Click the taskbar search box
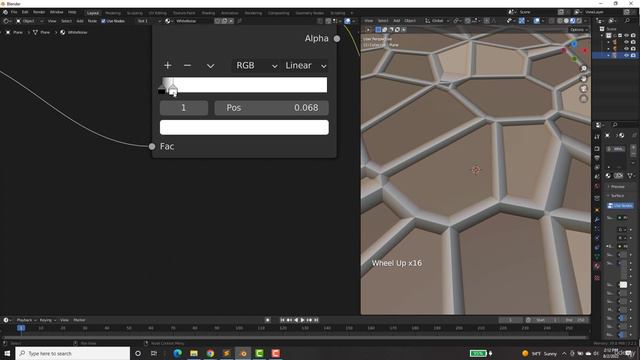 (x=73, y=353)
